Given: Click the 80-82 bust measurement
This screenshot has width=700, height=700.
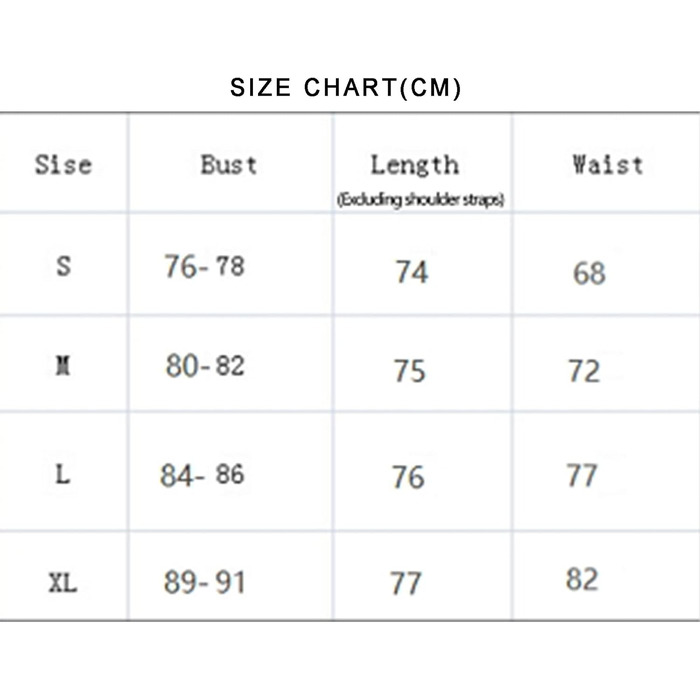Looking at the screenshot, I should (205, 367).
